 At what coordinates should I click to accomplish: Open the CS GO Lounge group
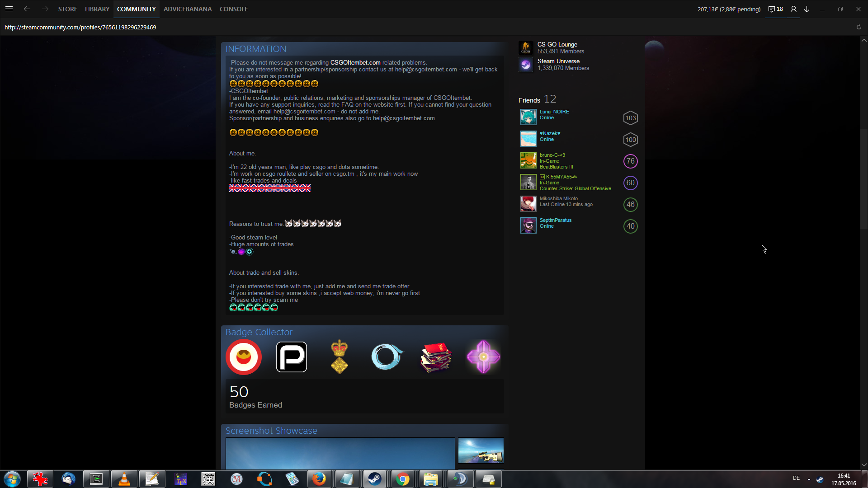[557, 44]
